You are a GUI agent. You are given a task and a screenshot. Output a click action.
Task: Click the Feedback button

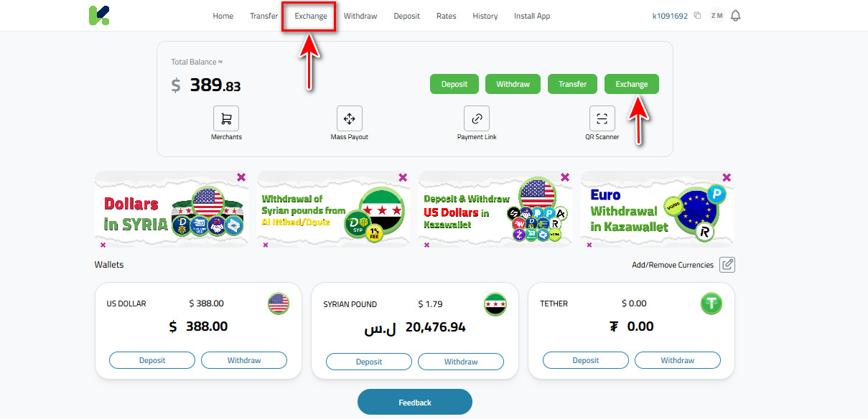tap(415, 402)
